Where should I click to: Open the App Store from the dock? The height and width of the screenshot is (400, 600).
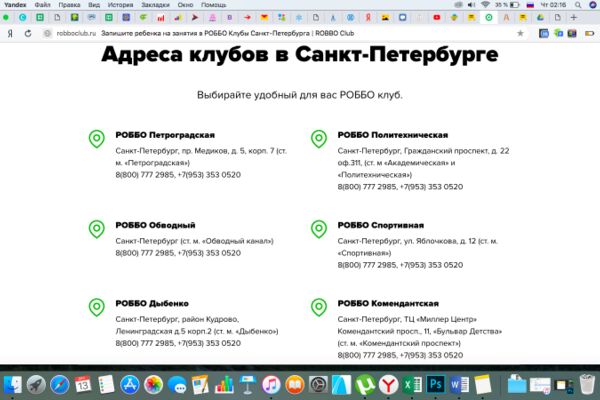(x=130, y=384)
